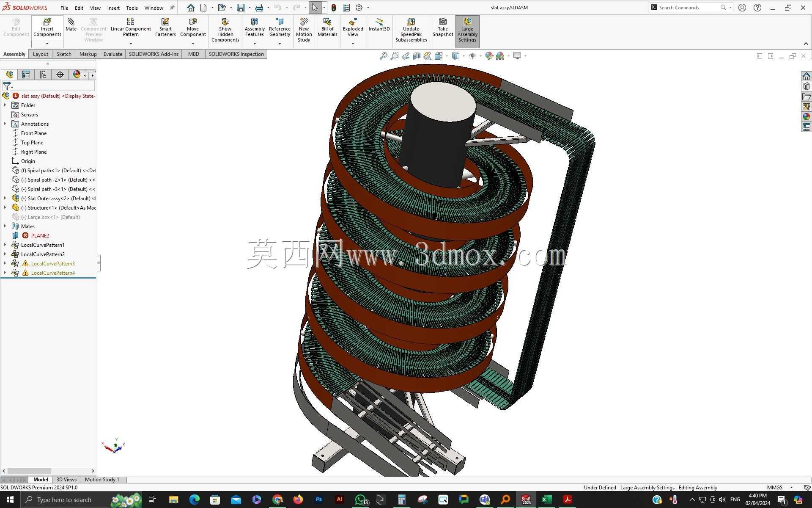Switch to Evaluate tab
Screen dimensions: 812x508
pos(113,54)
